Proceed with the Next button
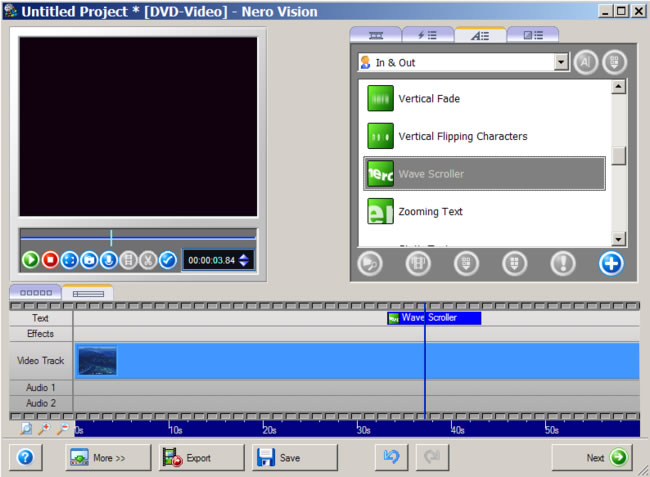The image size is (650, 477). 592,458
